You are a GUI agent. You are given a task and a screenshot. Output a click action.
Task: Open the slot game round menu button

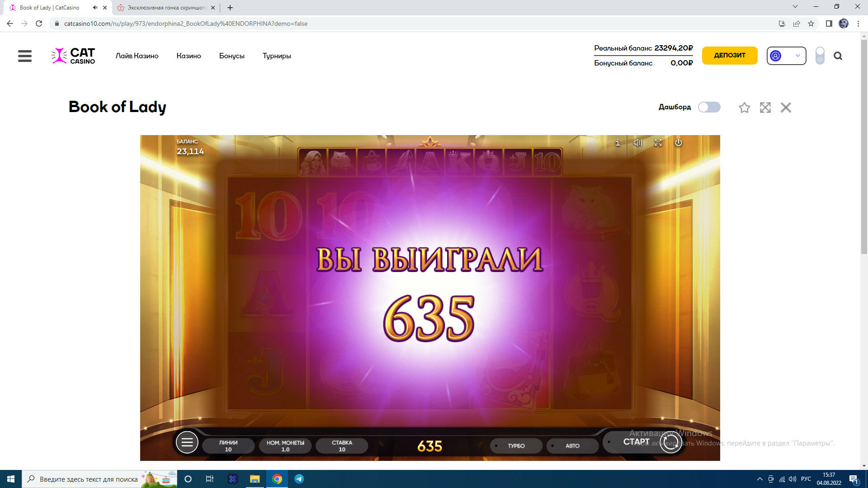coord(187,442)
